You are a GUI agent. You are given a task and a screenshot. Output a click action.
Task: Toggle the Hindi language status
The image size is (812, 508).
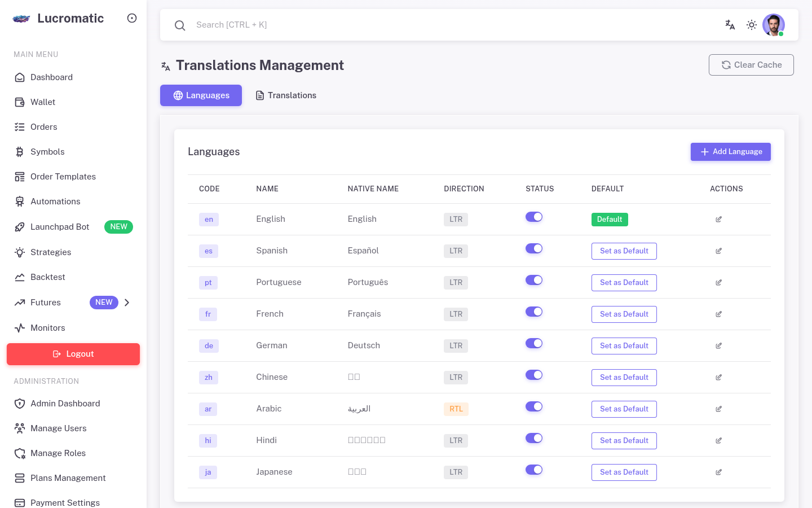[x=533, y=438]
